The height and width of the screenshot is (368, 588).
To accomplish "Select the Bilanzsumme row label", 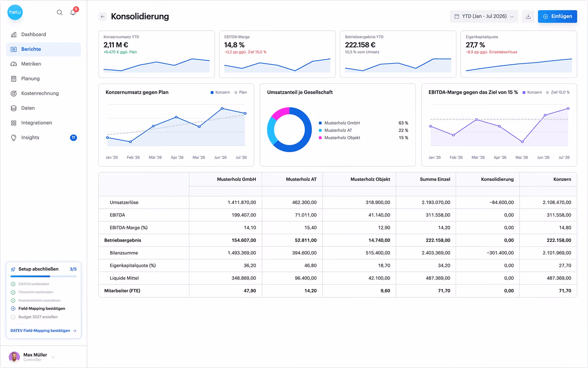I will coord(124,253).
